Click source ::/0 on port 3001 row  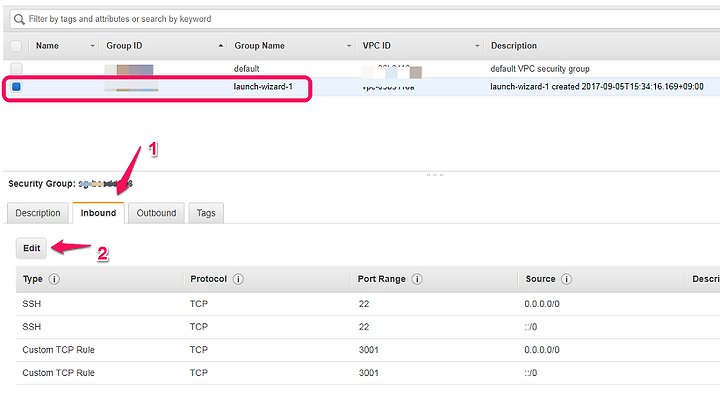[x=530, y=373]
